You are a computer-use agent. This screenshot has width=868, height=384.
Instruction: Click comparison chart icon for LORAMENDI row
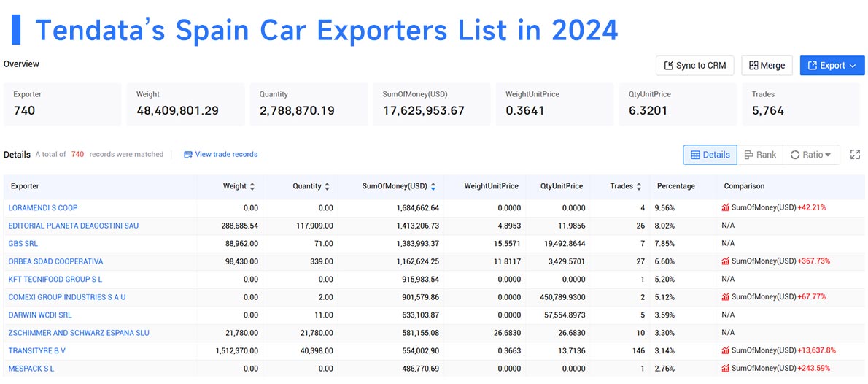point(725,208)
